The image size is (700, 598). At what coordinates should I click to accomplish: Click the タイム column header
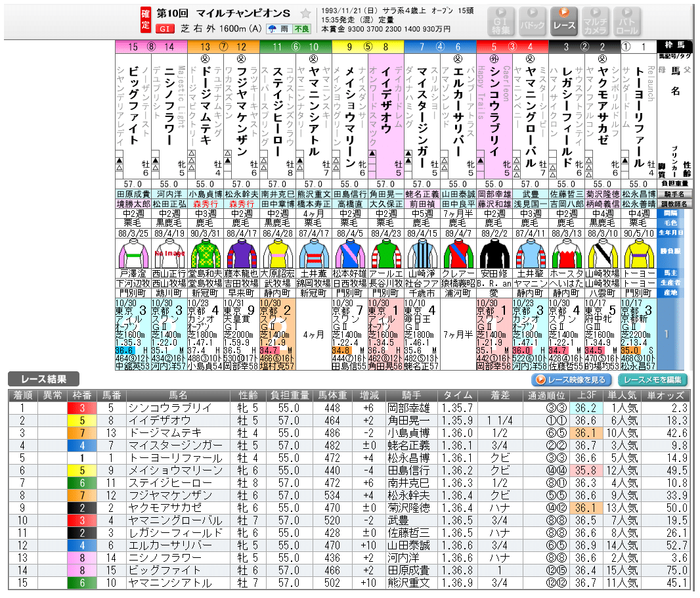[x=458, y=395]
